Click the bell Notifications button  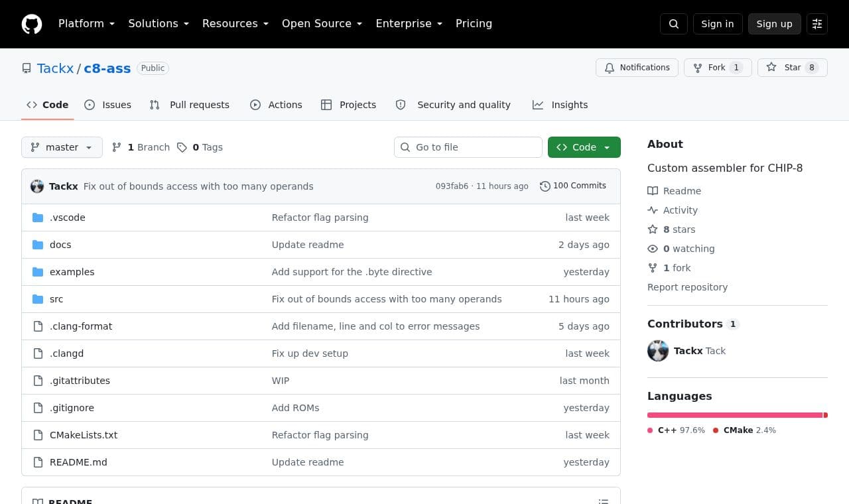(637, 68)
